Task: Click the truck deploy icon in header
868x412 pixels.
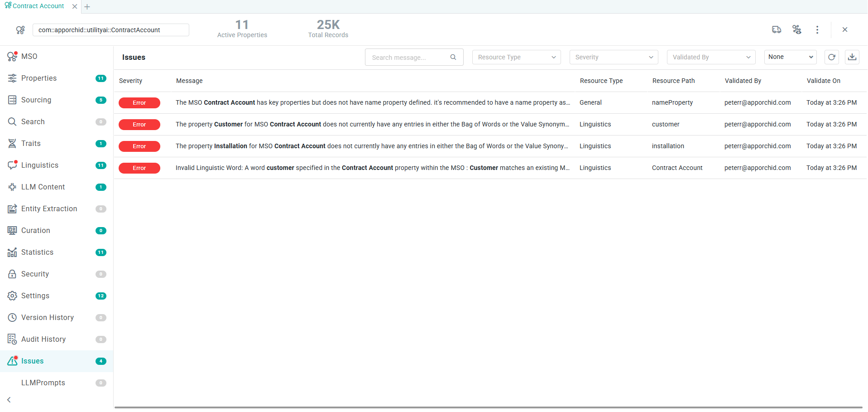Action: pos(776,30)
